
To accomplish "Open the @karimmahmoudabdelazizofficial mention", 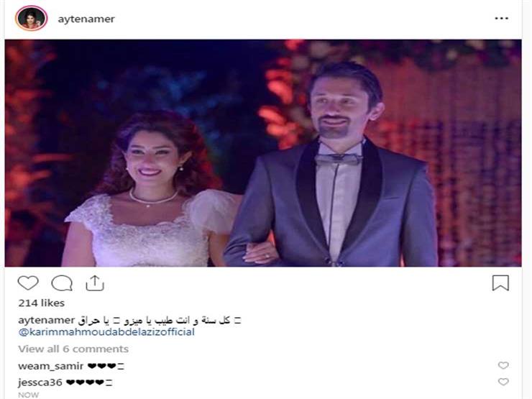I will [x=106, y=332].
